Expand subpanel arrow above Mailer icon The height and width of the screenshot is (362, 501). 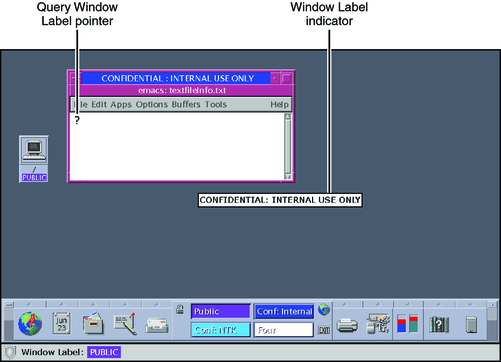[157, 304]
